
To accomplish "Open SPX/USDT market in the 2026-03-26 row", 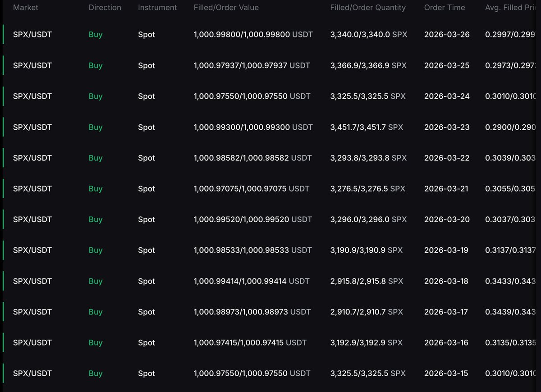I will tap(32, 34).
